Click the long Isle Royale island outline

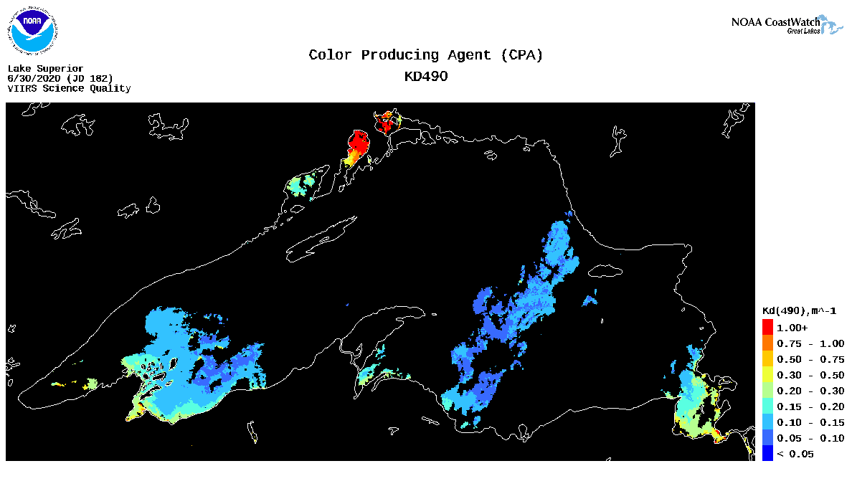[321, 239]
